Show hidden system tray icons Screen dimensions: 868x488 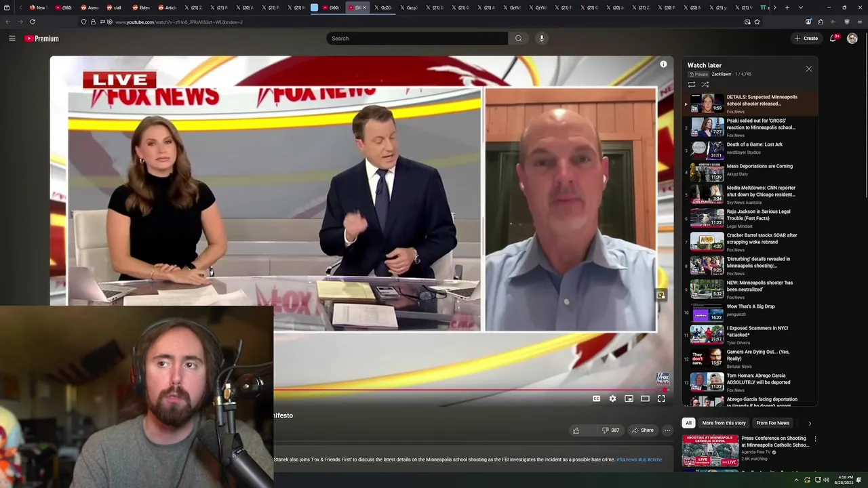coord(797,480)
